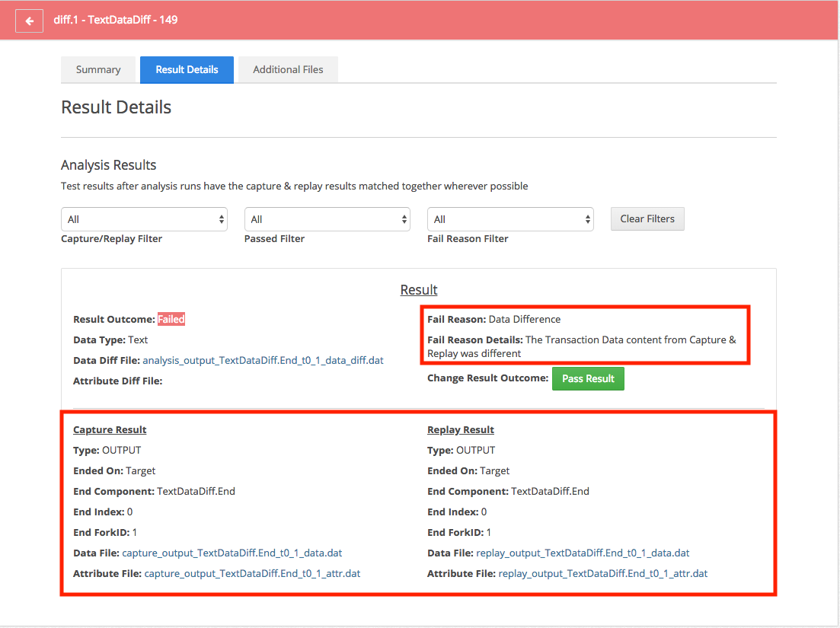840x628 pixels.
Task: Click the underlined Result heading
Action: (419, 289)
